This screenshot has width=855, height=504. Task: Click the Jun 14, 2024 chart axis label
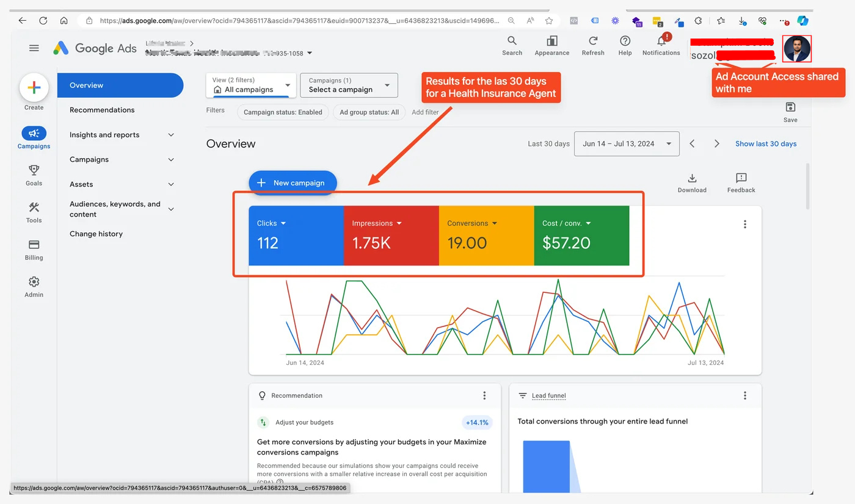(305, 362)
